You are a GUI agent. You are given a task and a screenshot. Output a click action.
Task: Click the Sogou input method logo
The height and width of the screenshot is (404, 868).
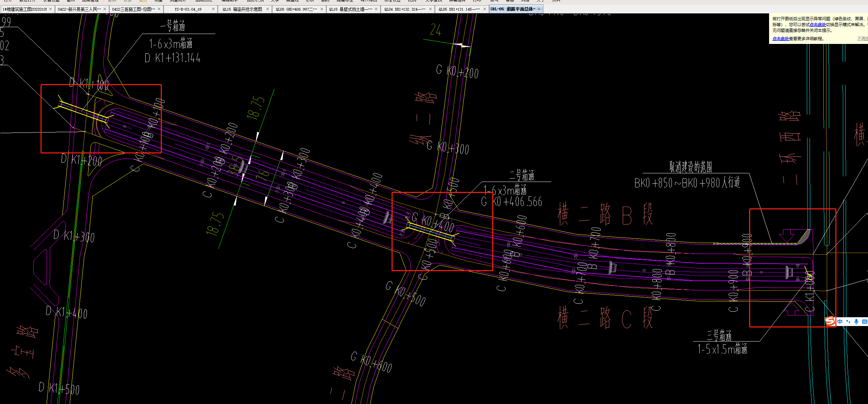click(830, 321)
